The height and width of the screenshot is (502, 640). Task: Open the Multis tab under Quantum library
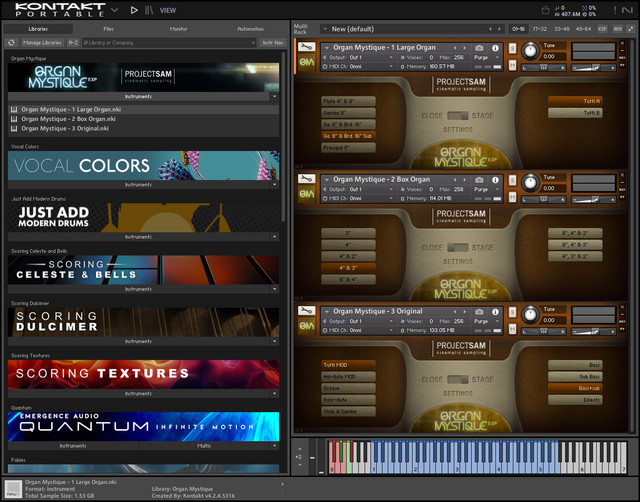[204, 446]
